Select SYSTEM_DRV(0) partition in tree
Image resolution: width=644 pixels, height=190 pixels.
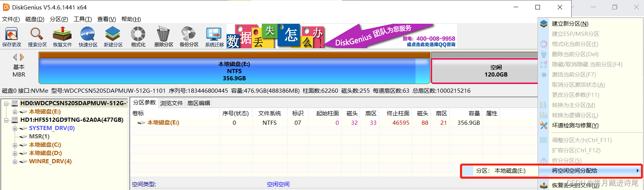tap(52, 128)
